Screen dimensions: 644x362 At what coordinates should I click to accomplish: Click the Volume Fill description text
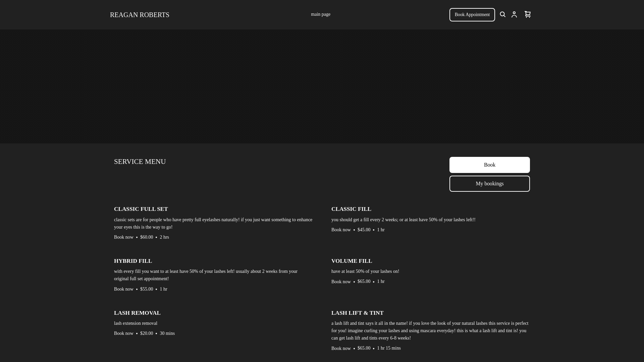(x=365, y=271)
